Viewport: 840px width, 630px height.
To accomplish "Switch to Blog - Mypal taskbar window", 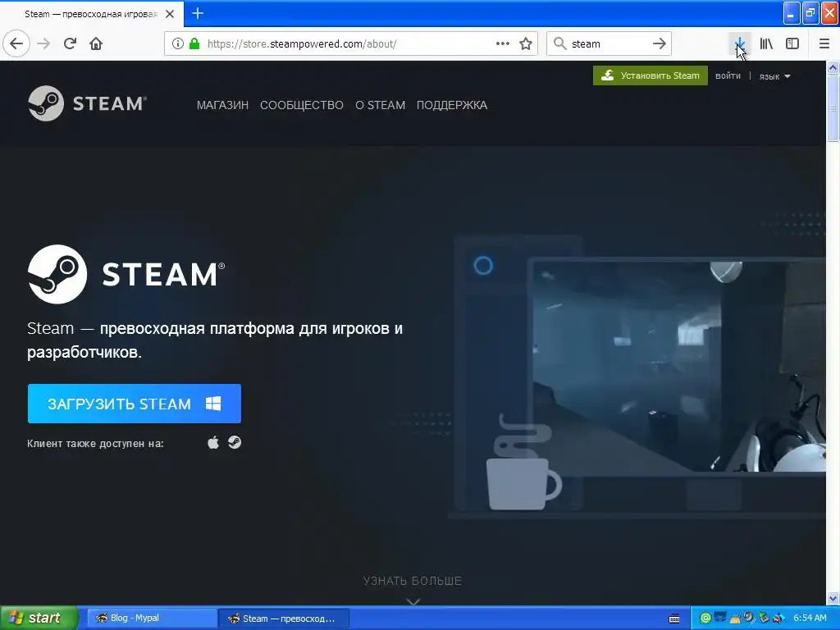I will [x=152, y=619].
